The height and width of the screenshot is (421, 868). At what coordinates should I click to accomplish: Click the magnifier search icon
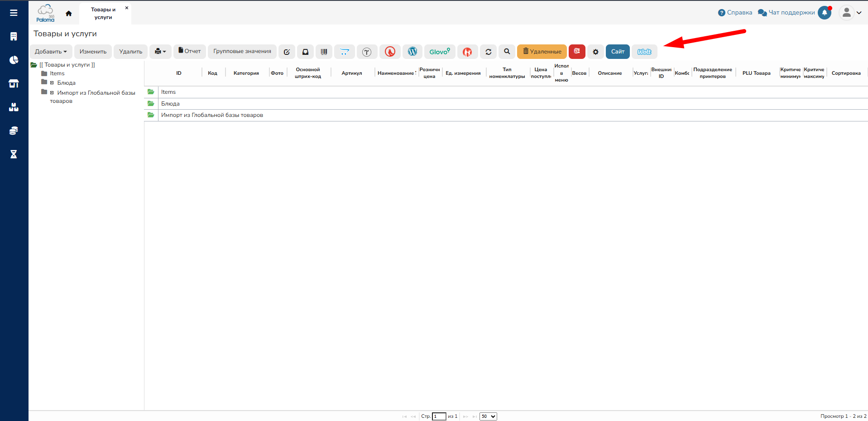click(x=507, y=52)
